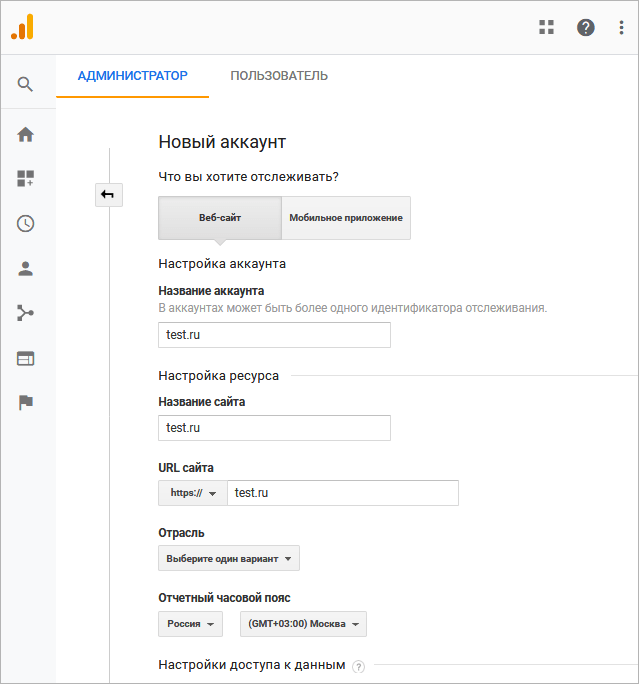The image size is (639, 684).
Task: Open Acquisition reports branching arrows icon
Action: (x=25, y=313)
